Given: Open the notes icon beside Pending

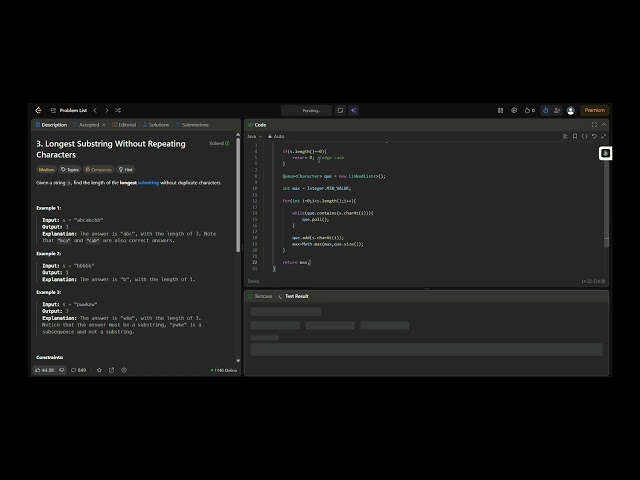Looking at the screenshot, I should point(340,111).
